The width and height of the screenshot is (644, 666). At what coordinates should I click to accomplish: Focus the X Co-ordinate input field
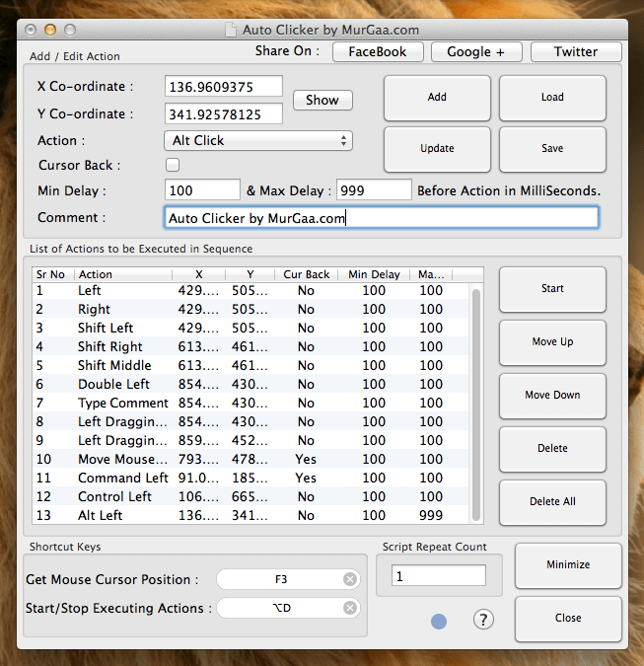coord(224,87)
